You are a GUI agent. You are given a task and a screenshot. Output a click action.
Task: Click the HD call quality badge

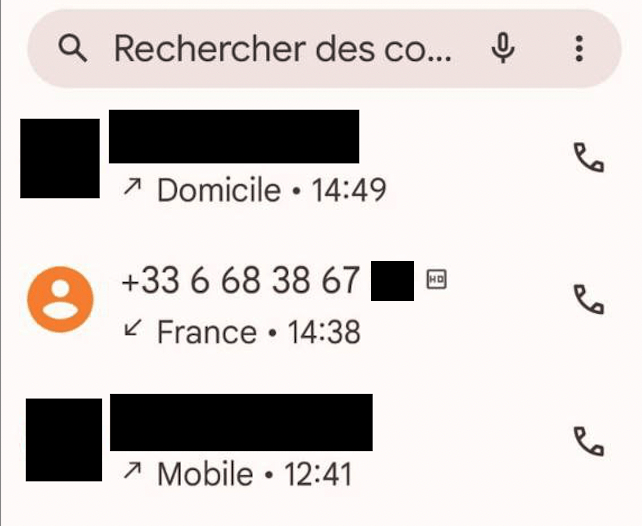tap(435, 281)
